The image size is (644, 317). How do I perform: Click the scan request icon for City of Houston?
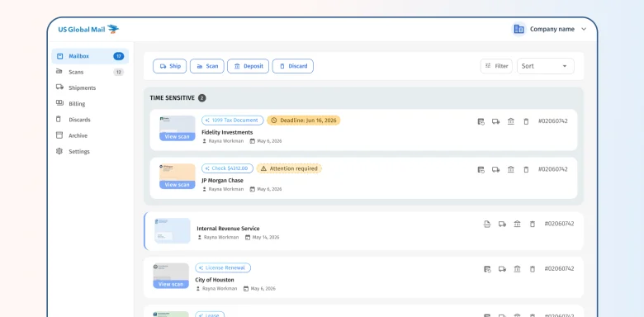[487, 269]
